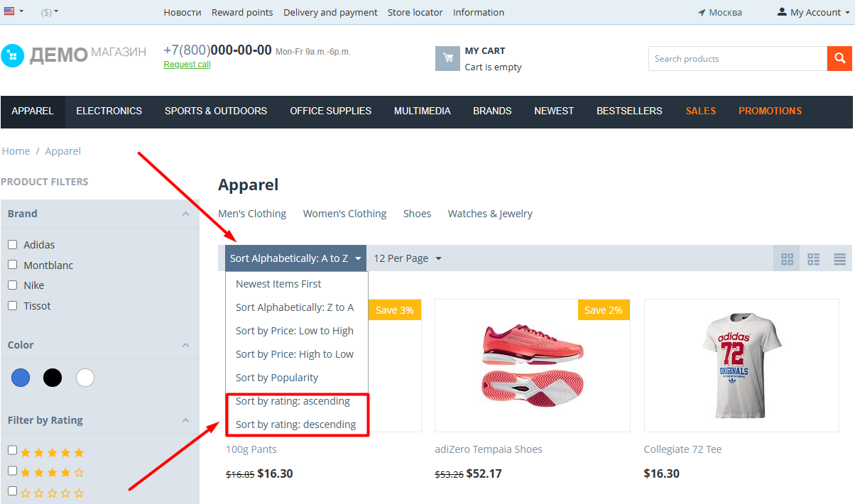Toggle the Sort Alphabetically: A to Z dropdown

(x=296, y=258)
